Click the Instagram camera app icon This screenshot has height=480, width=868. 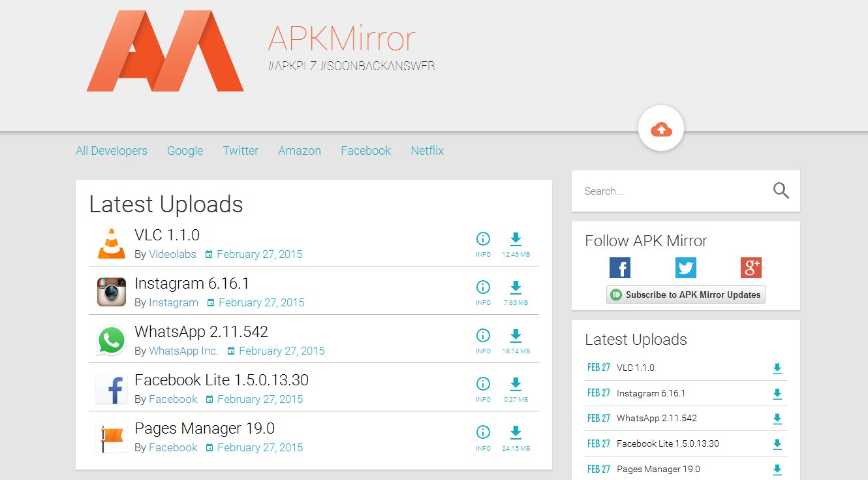[111, 291]
